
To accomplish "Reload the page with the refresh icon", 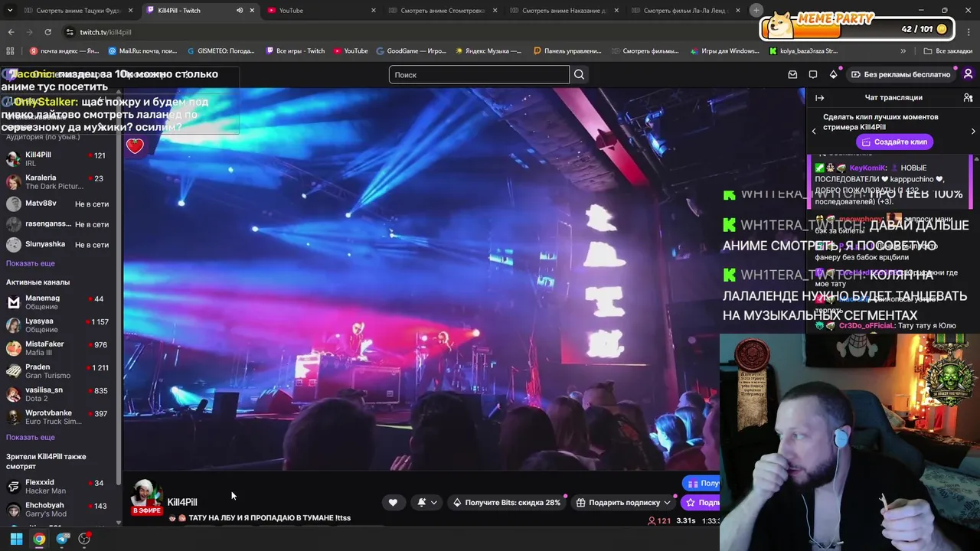I will coord(47,32).
